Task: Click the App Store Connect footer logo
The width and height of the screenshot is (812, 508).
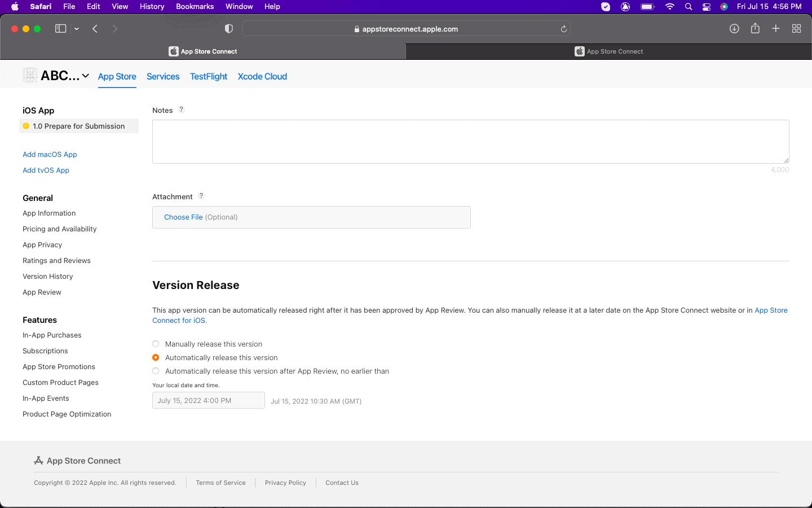Action: click(77, 461)
